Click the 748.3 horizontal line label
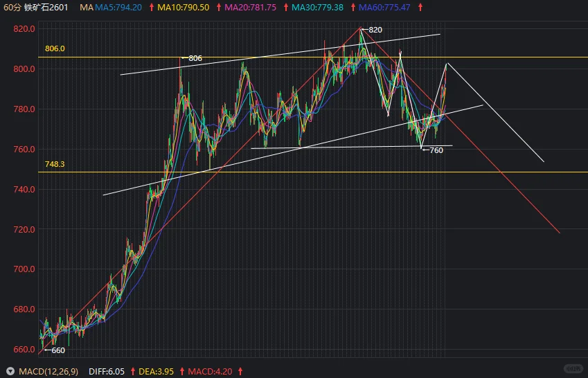This screenshot has width=588, height=378. pyautogui.click(x=55, y=164)
